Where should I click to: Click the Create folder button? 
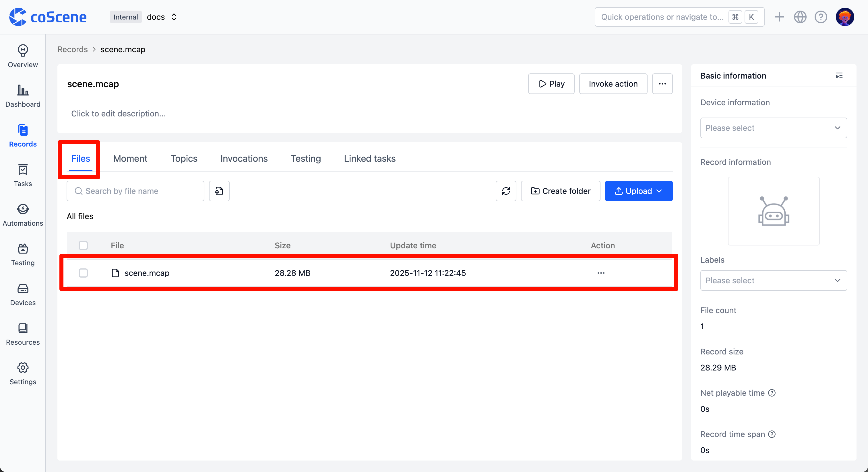tap(560, 191)
